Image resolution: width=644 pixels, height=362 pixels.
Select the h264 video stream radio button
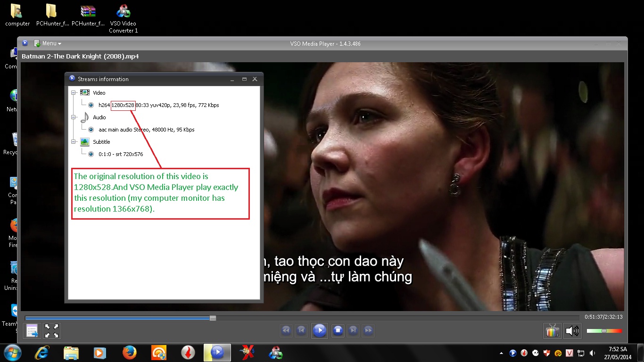[x=91, y=105]
